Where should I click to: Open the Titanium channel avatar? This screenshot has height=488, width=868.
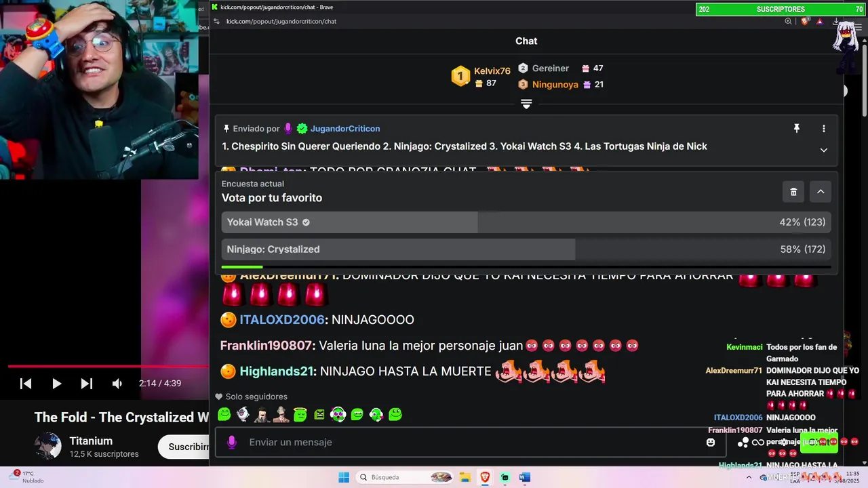[x=48, y=446]
